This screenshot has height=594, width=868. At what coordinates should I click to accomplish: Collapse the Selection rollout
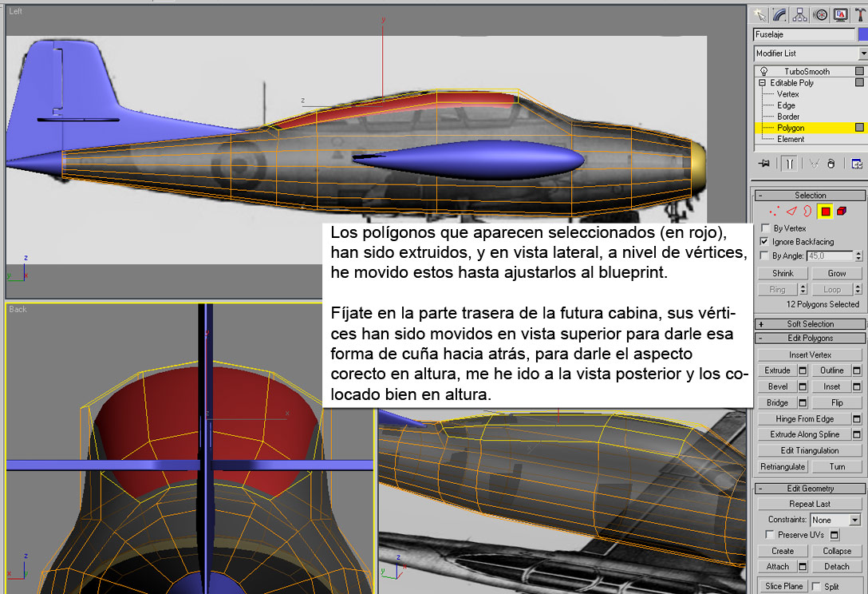point(811,195)
